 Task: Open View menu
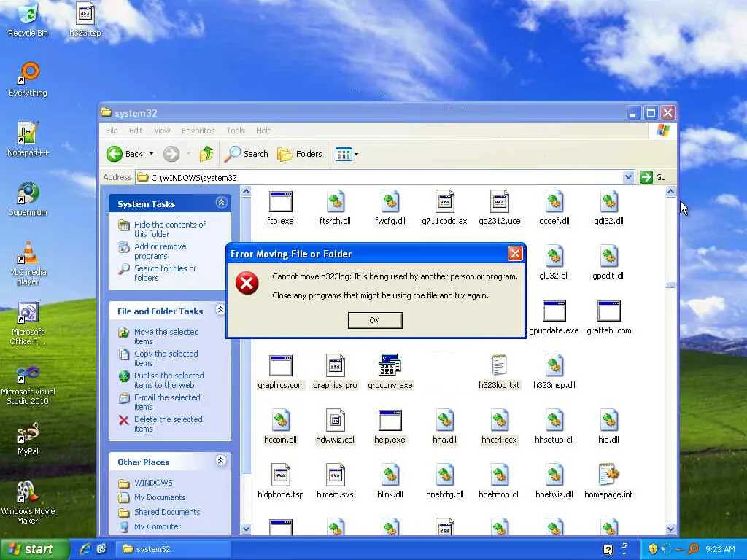pos(162,131)
